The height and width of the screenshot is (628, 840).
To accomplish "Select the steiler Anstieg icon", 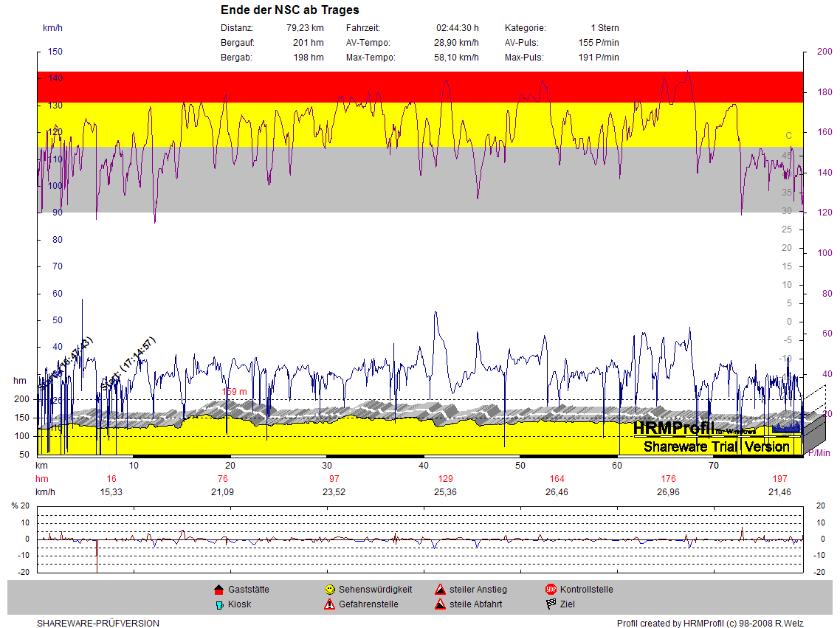I will 440,590.
